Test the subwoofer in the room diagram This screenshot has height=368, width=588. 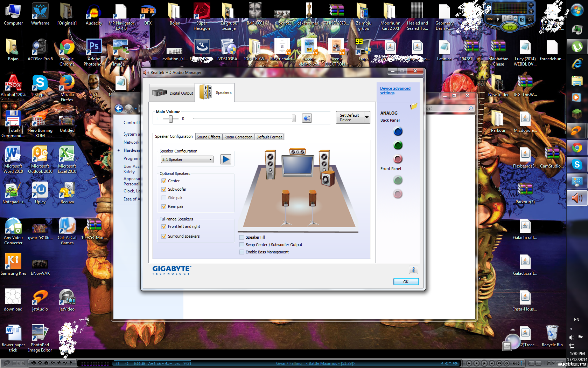pyautogui.click(x=328, y=179)
